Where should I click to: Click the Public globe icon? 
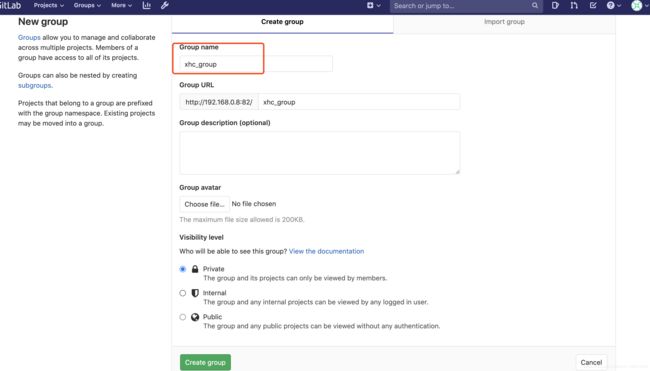coord(195,317)
